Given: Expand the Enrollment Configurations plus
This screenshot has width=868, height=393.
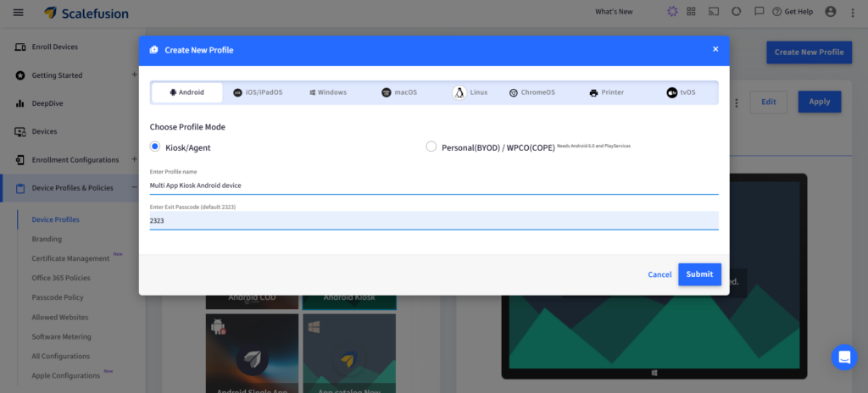Looking at the screenshot, I should 134,159.
